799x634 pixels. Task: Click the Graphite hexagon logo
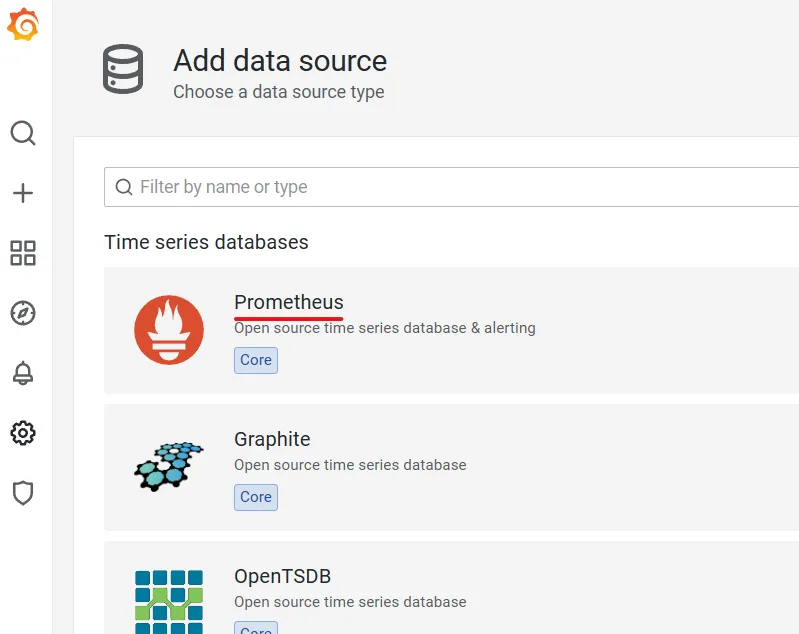(x=169, y=466)
